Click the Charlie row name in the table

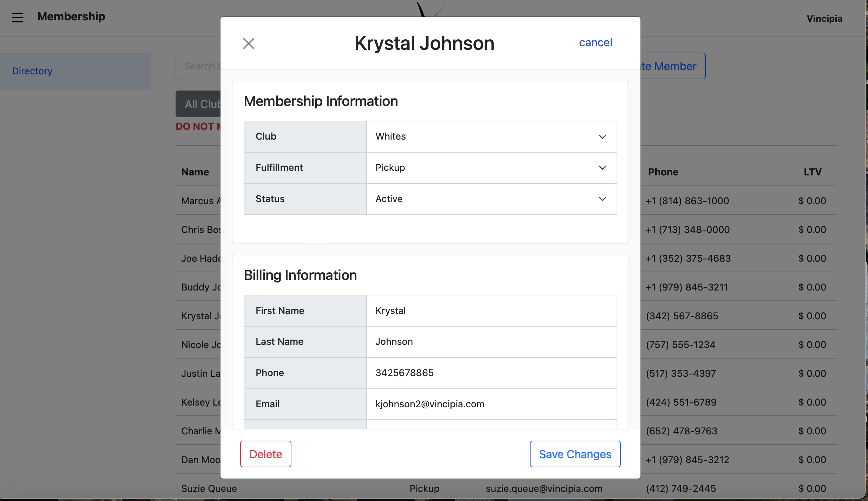pyautogui.click(x=201, y=431)
